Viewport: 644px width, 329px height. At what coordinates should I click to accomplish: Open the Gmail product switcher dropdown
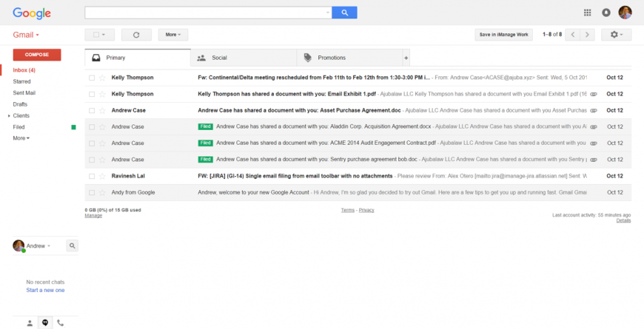tap(26, 35)
